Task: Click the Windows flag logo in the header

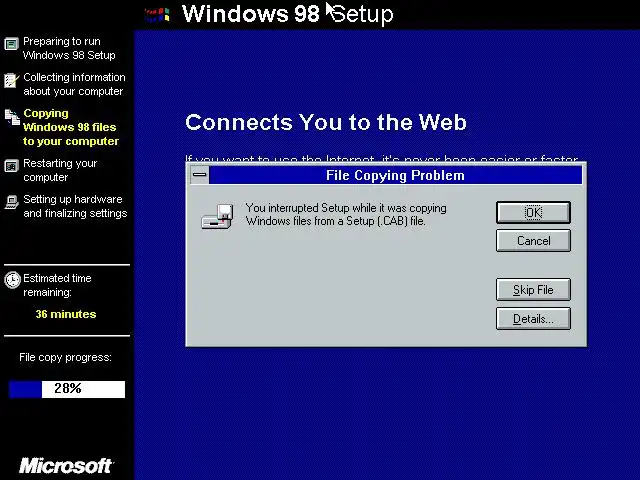Action: click(x=158, y=15)
